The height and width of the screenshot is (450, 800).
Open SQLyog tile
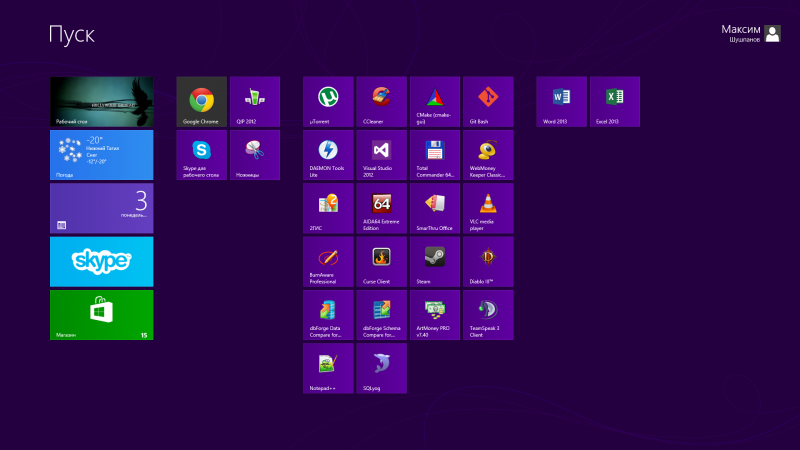coord(382,368)
